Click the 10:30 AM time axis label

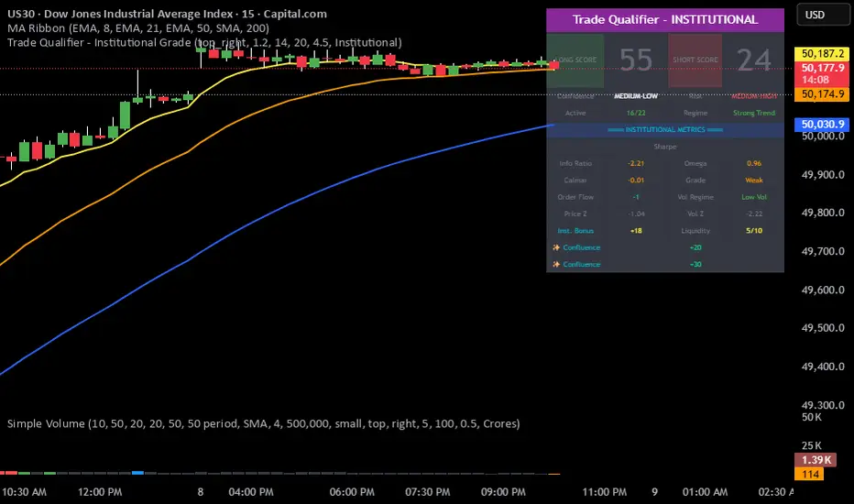tap(24, 492)
